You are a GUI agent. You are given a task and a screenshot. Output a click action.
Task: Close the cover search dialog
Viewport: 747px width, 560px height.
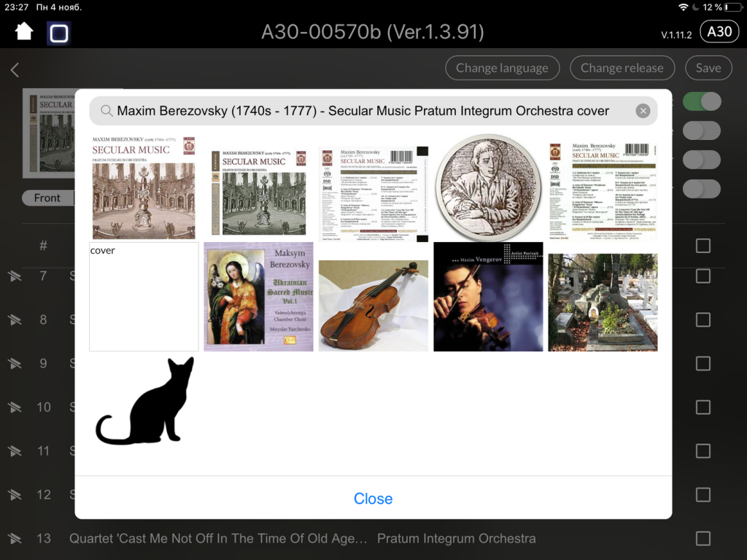click(373, 499)
